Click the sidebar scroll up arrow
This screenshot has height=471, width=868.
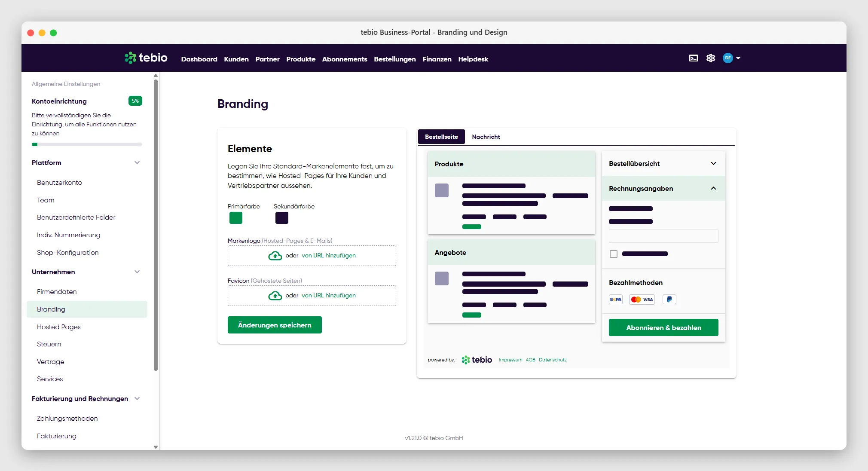click(x=156, y=76)
